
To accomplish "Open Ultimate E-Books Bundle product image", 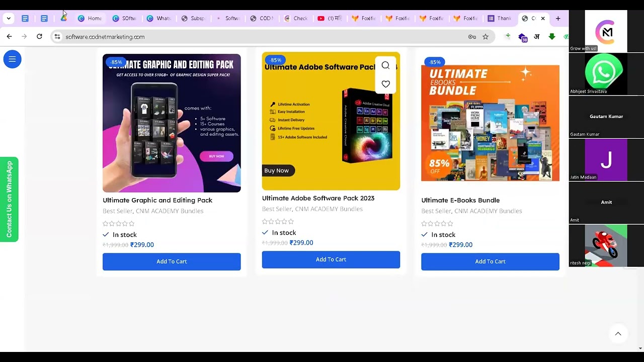I will coord(490,123).
